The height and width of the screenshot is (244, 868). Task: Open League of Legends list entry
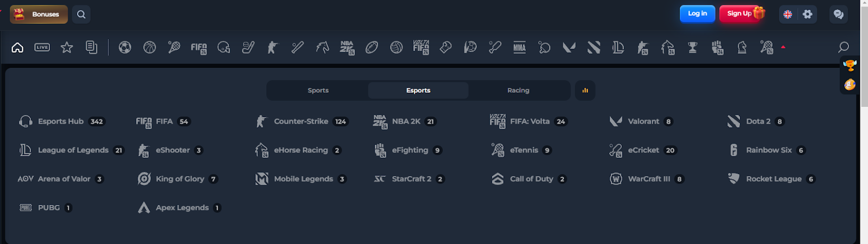point(71,150)
